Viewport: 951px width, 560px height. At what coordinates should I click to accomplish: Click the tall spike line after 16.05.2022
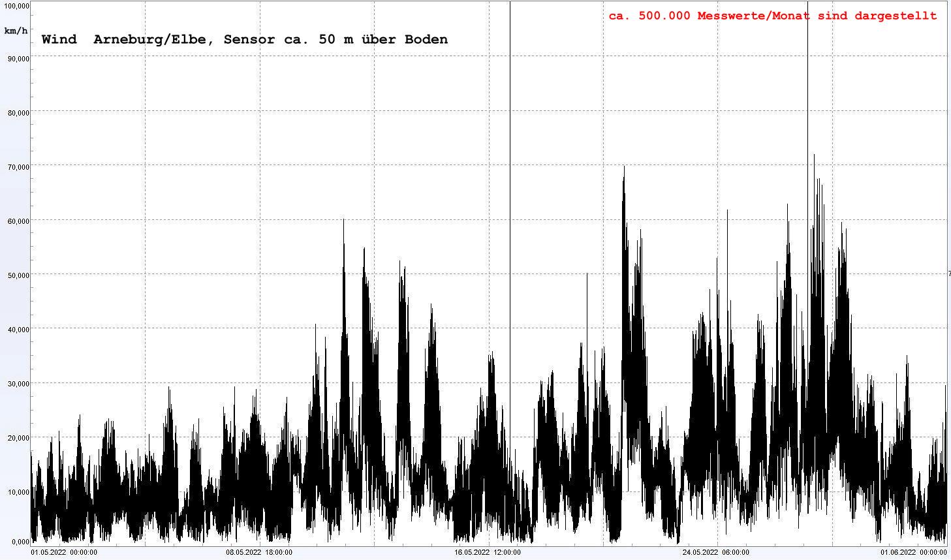(x=510, y=131)
